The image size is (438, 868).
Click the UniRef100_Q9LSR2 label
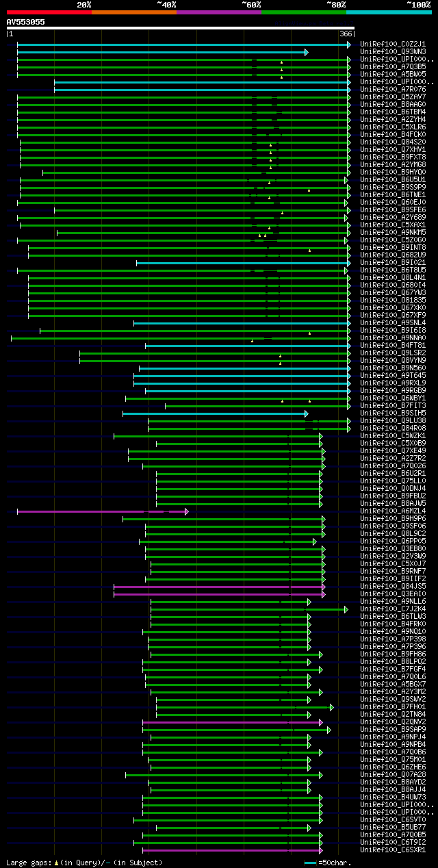pos(393,353)
